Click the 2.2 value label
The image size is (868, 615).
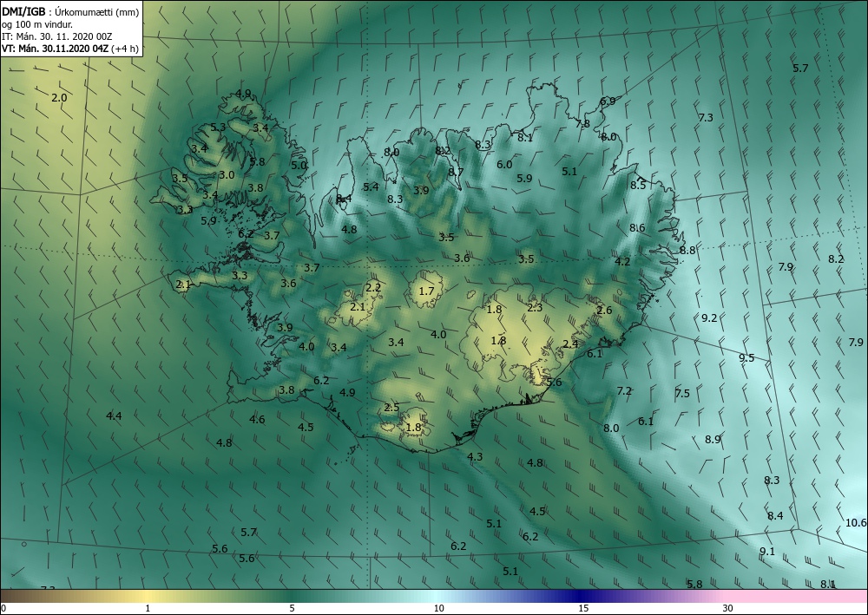tap(373, 288)
